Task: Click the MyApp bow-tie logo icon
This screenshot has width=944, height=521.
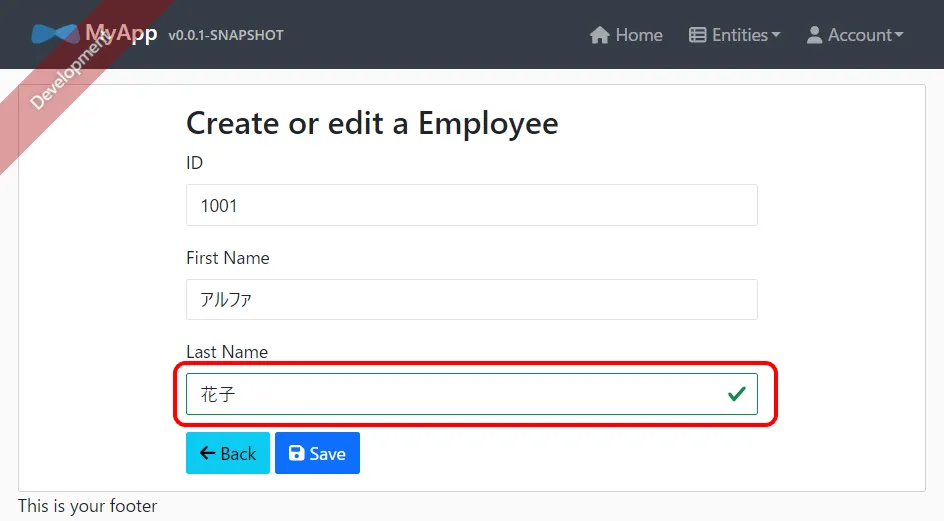Action: tap(55, 34)
